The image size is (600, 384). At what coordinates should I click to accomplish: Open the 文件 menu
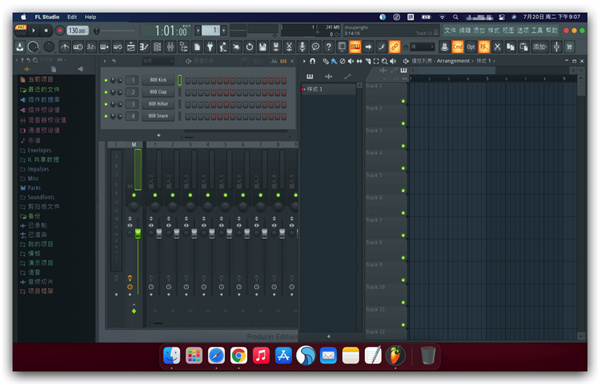450,30
